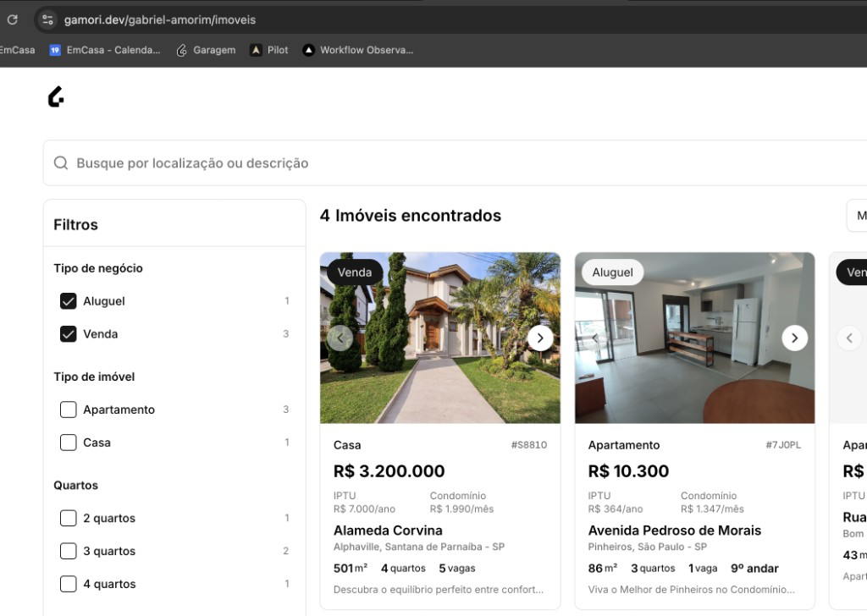Show next photo of the Casa listing
The width and height of the screenshot is (867, 616).
pos(540,338)
